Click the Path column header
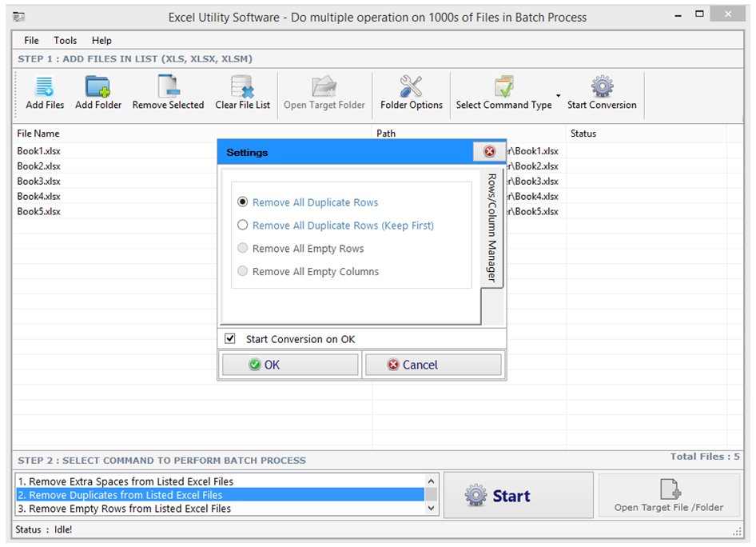756x547 pixels. [468, 134]
